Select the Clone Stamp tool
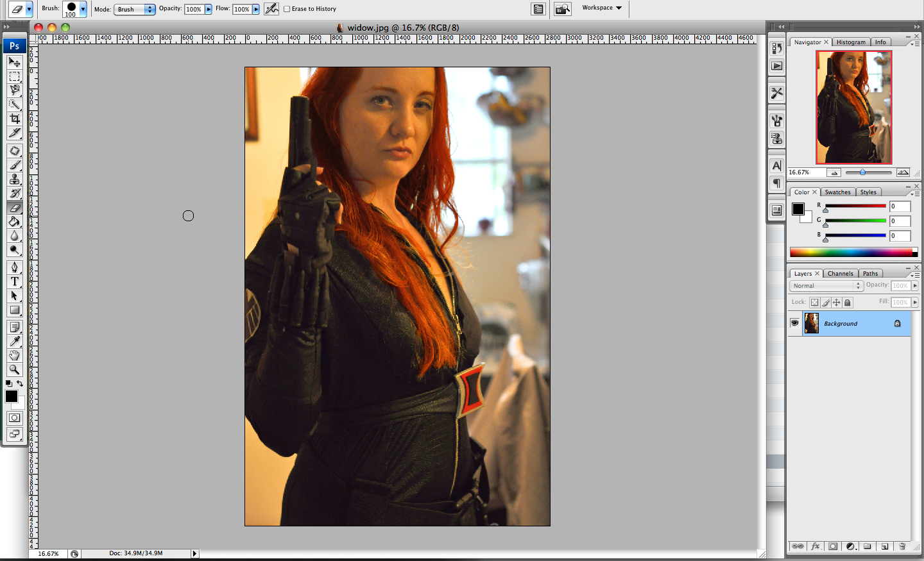The image size is (924, 561). point(14,179)
